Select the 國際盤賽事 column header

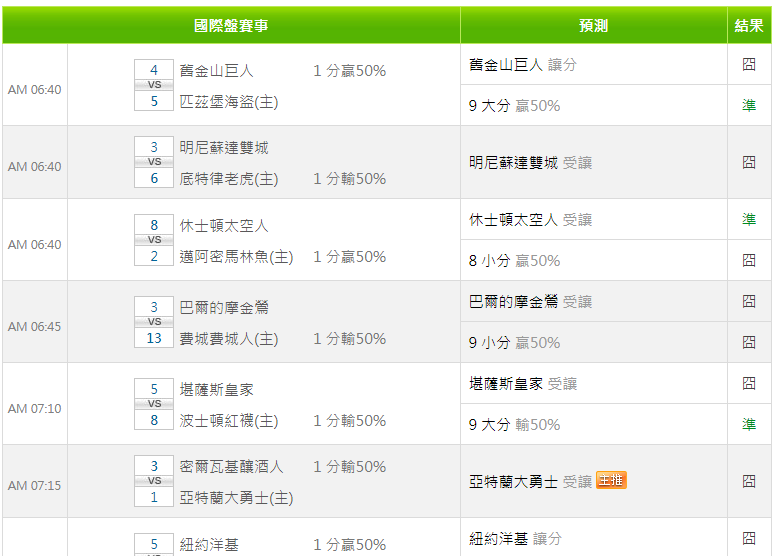coord(231,26)
